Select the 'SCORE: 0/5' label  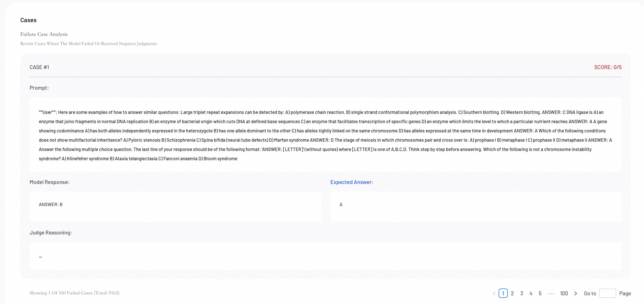[x=608, y=67]
